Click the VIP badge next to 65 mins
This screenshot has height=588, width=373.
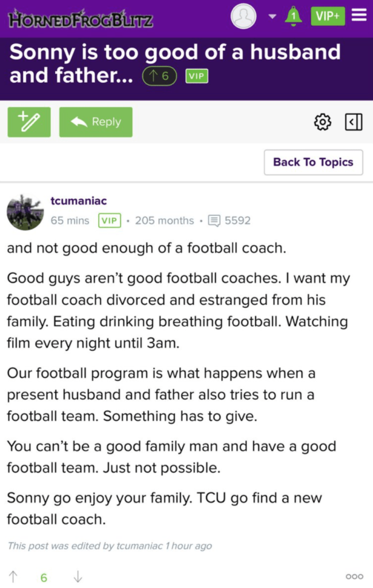110,220
